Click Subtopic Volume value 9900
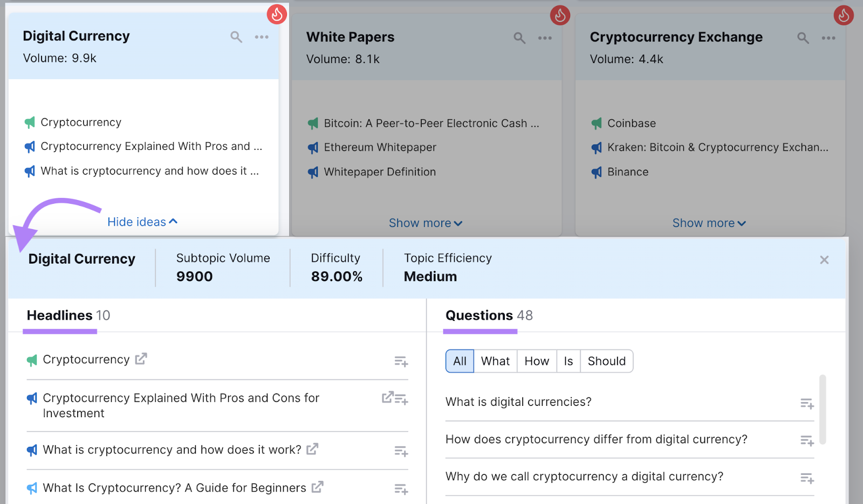Screen dimensions: 863x504 pyautogui.click(x=194, y=277)
